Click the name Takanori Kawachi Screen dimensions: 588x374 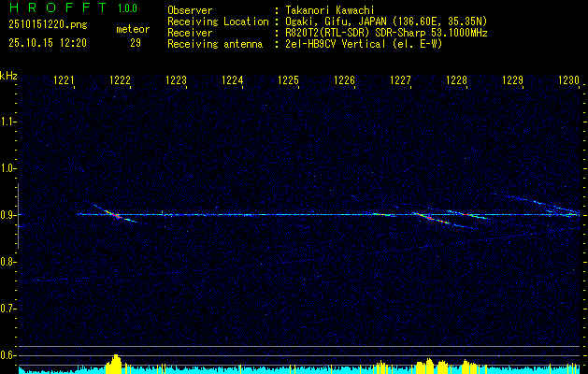(x=330, y=10)
